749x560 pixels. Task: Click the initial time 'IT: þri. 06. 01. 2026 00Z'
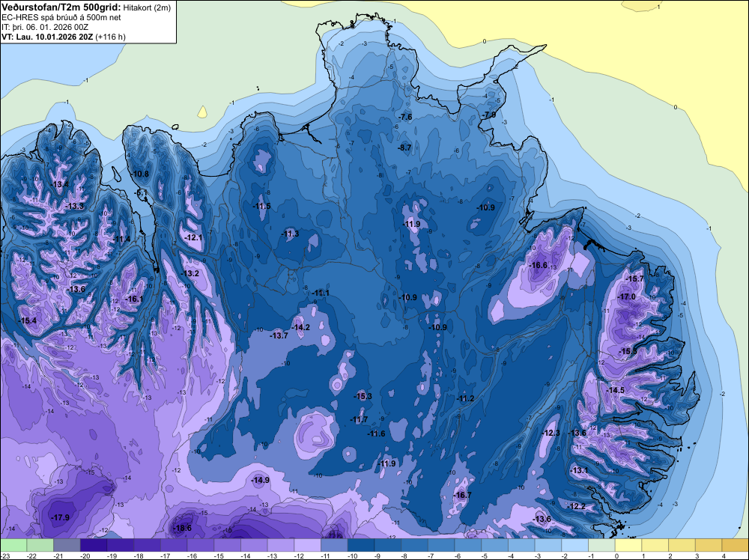click(x=45, y=27)
